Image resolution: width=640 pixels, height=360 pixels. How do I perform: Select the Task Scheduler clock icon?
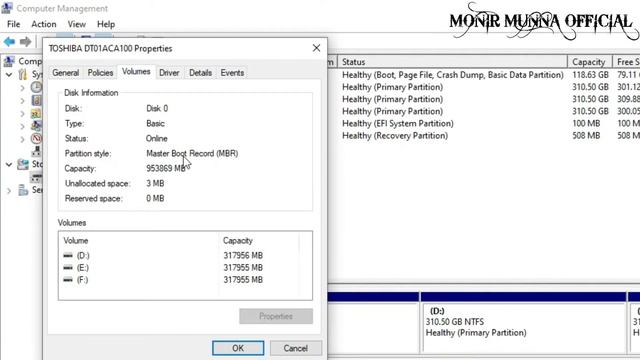coord(36,87)
